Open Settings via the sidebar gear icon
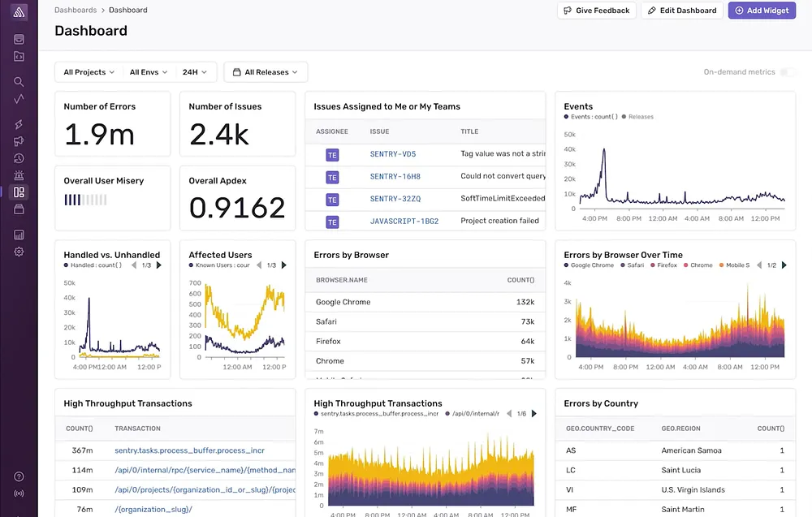This screenshot has height=517, width=812. click(19, 252)
